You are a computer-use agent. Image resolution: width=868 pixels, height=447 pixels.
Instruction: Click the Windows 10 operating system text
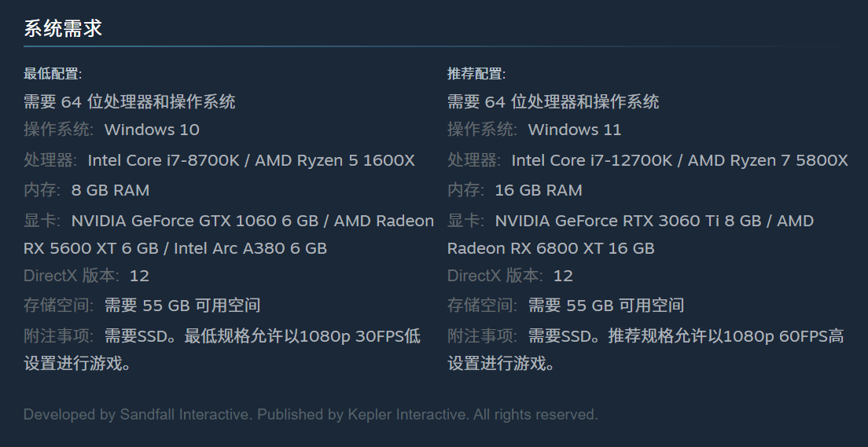(152, 130)
